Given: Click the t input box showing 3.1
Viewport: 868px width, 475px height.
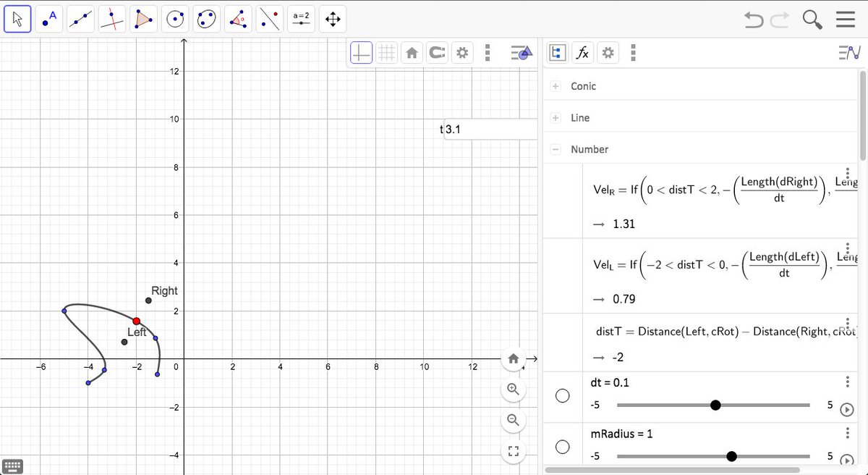Looking at the screenshot, I should tap(491, 130).
